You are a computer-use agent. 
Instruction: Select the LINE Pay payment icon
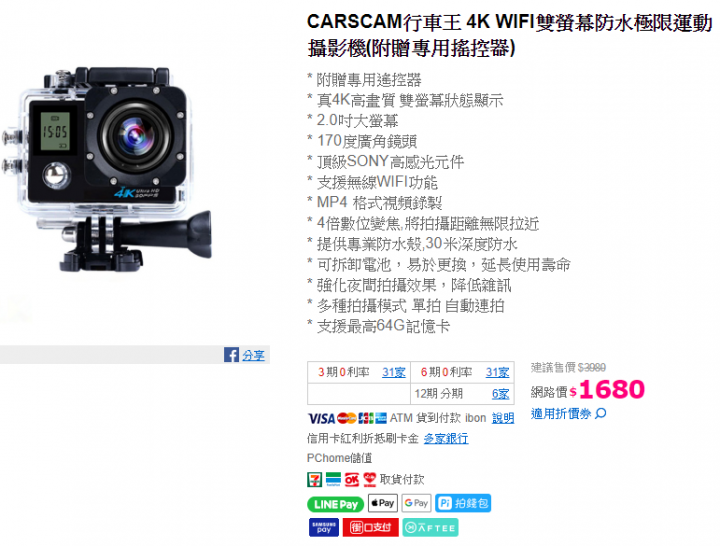coord(336,504)
